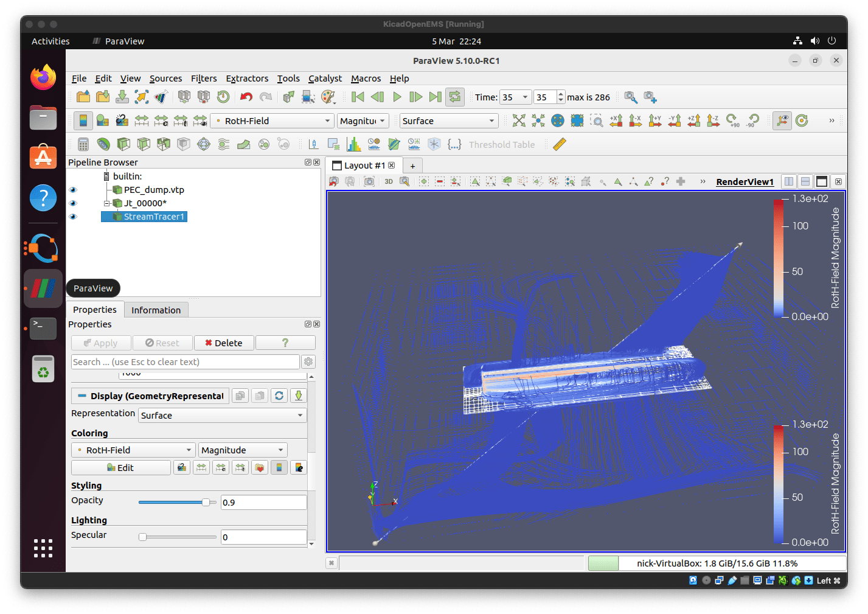Click the Undo red arrow icon
Image resolution: width=868 pixels, height=614 pixels.
[x=246, y=97]
